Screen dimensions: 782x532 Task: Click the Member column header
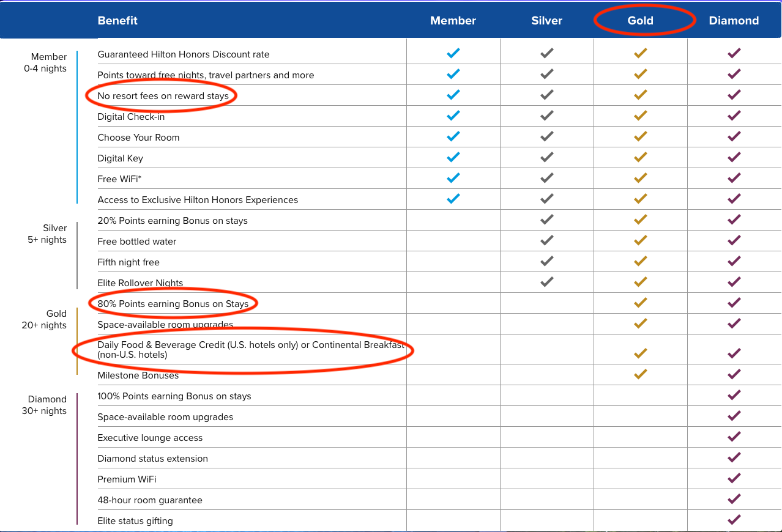[453, 21]
